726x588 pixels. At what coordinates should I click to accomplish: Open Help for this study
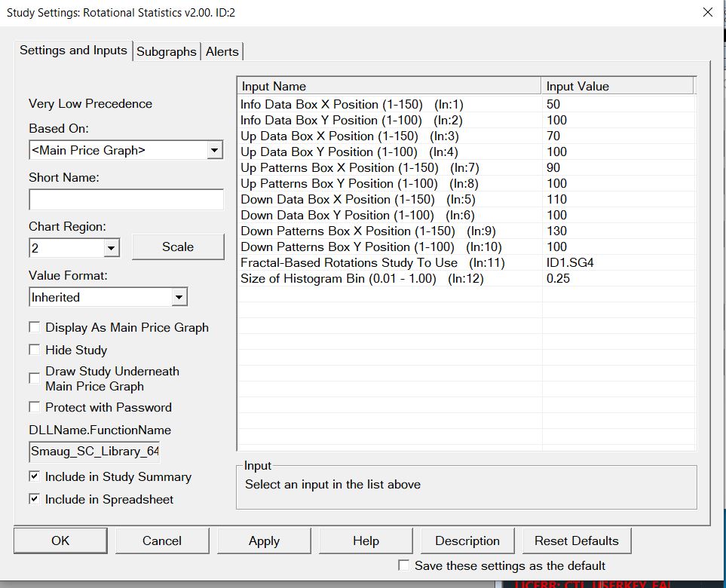(x=366, y=541)
